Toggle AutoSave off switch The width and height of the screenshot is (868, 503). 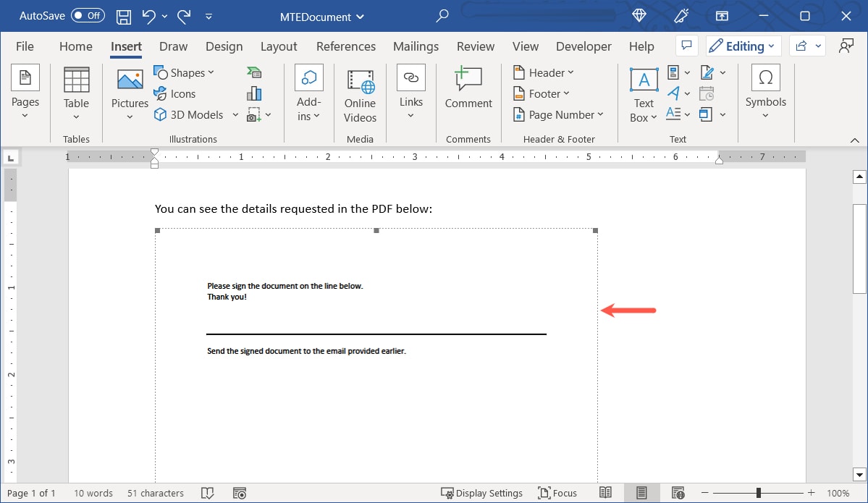coord(89,15)
